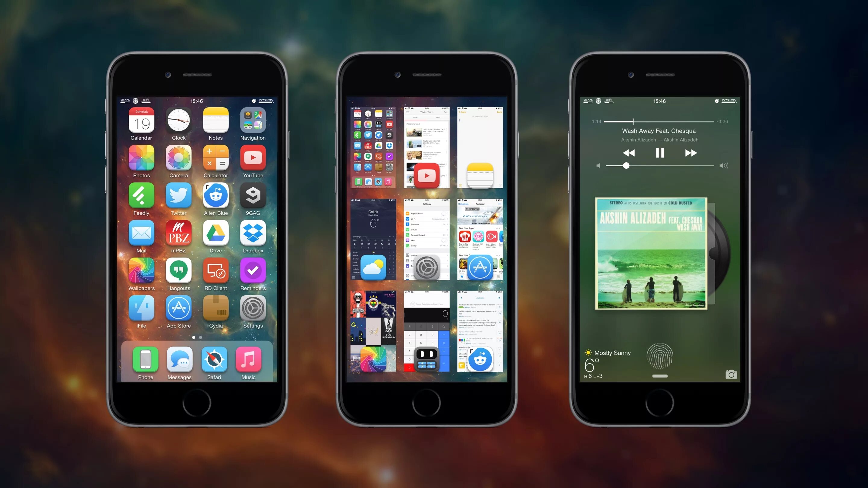Open YouTube app
This screenshot has width=868, height=488.
coord(252,160)
